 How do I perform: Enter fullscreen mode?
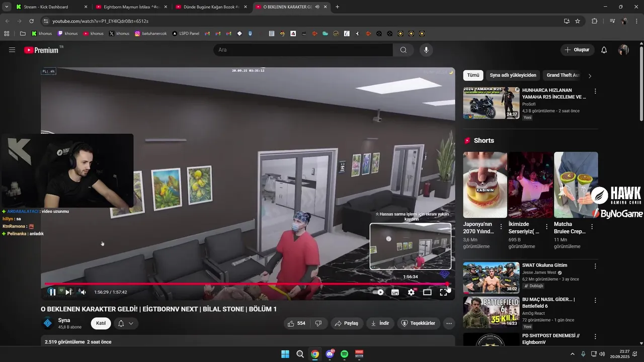[443, 292]
